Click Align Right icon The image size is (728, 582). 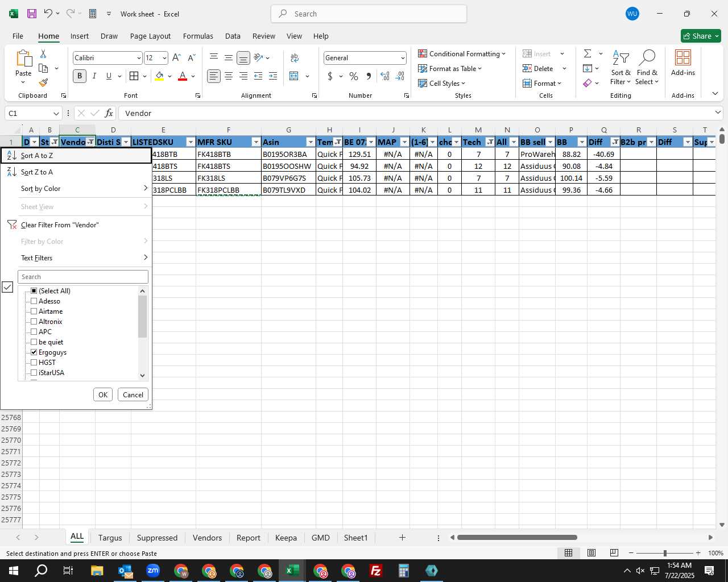pyautogui.click(x=243, y=76)
